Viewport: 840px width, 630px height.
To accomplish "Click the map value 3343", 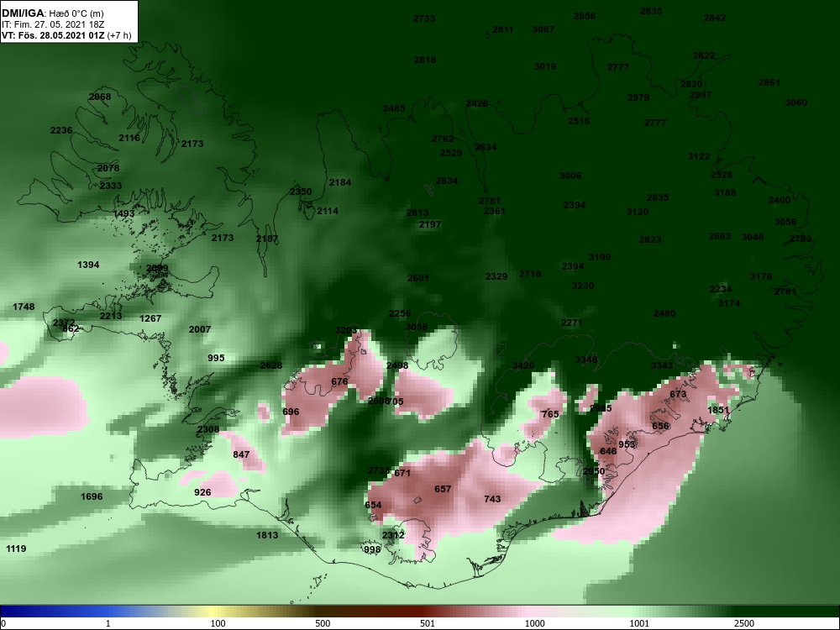I will (662, 366).
